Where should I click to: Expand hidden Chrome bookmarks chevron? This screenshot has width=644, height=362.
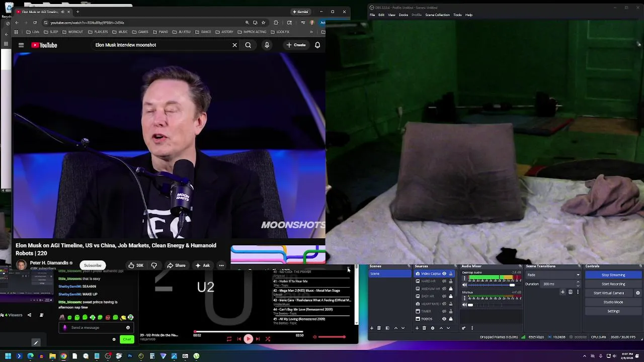pos(311,32)
